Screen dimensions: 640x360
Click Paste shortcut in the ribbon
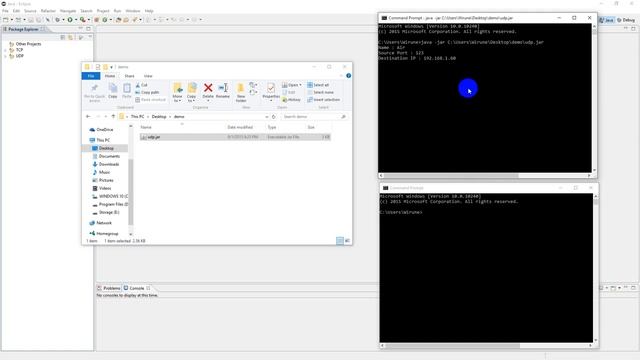tap(150, 100)
